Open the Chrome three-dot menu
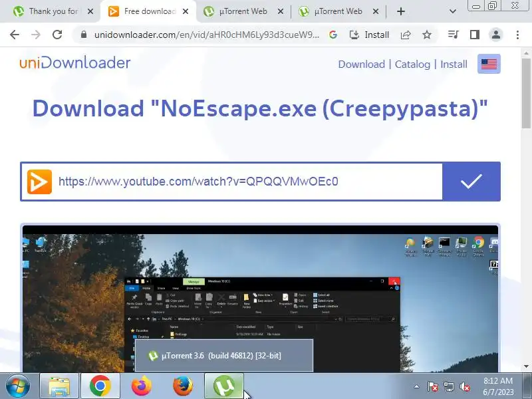The height and width of the screenshot is (399, 532). [517, 35]
